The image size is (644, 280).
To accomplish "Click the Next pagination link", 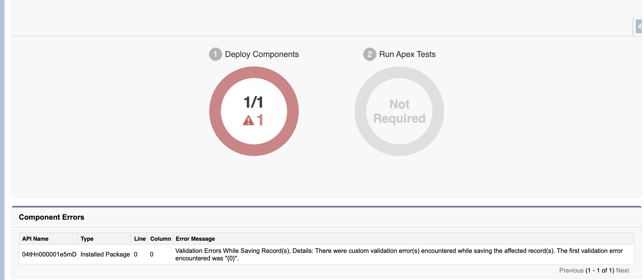I will click(x=623, y=270).
